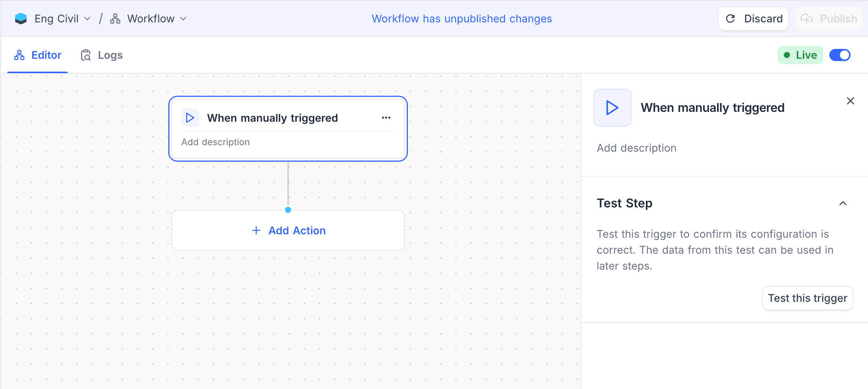Click the Eng Civil workspace cube logo
The height and width of the screenshot is (389, 868).
[21, 19]
